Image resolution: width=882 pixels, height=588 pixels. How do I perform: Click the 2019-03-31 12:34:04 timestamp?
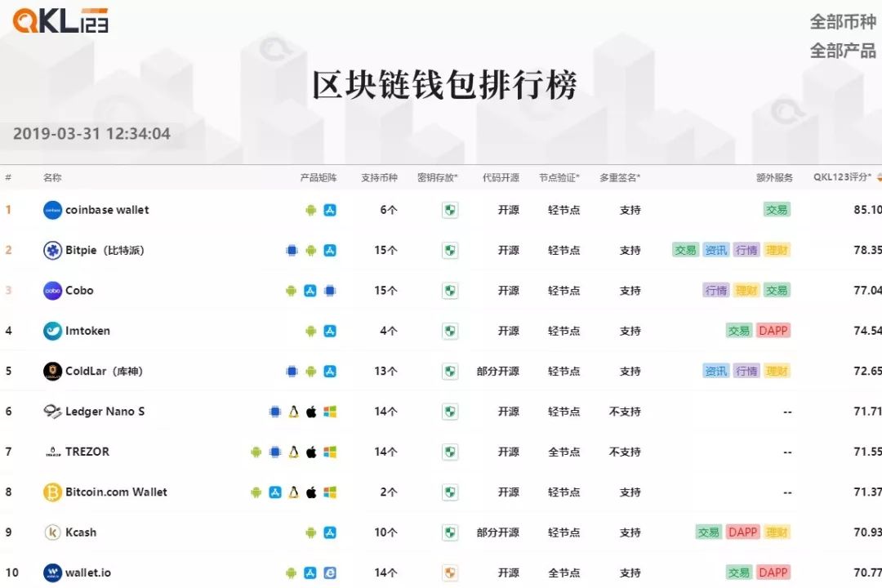tap(91, 134)
